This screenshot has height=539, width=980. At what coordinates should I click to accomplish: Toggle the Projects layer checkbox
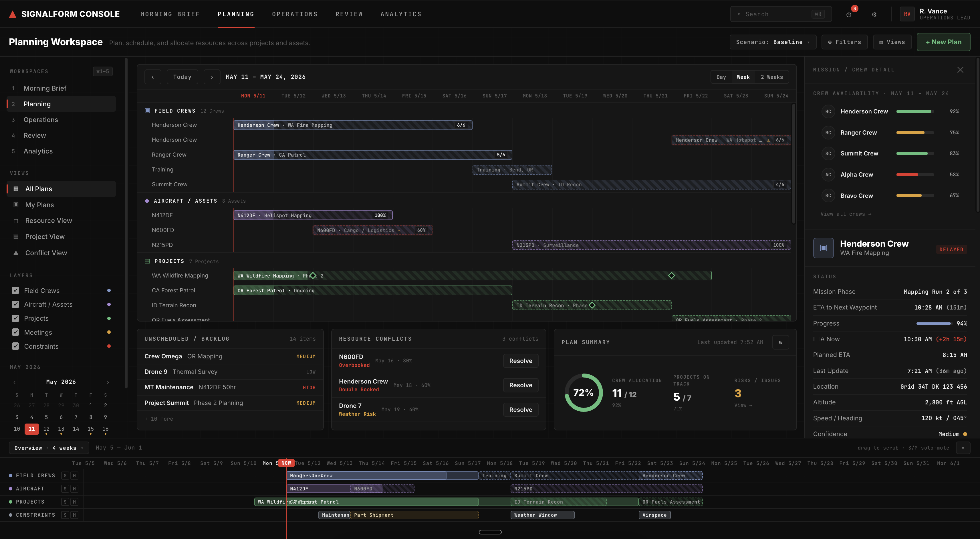point(15,319)
